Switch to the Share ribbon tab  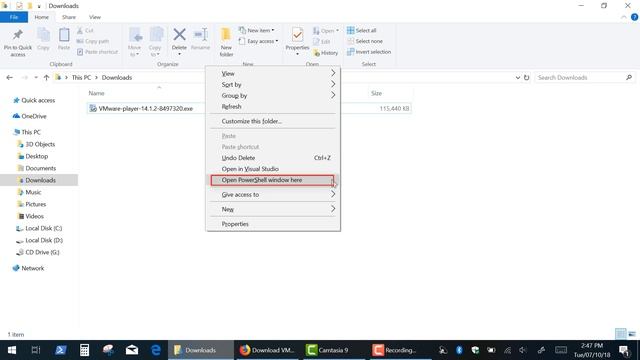coord(69,17)
